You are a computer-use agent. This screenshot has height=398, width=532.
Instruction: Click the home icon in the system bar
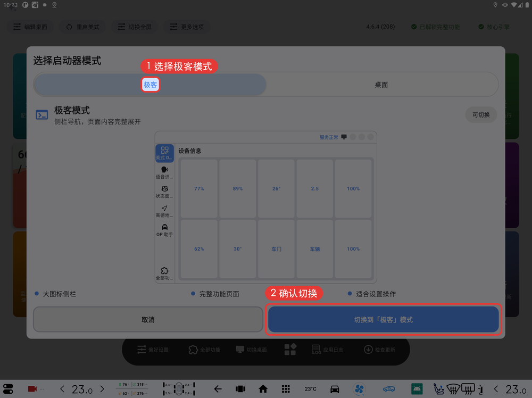[263, 389]
